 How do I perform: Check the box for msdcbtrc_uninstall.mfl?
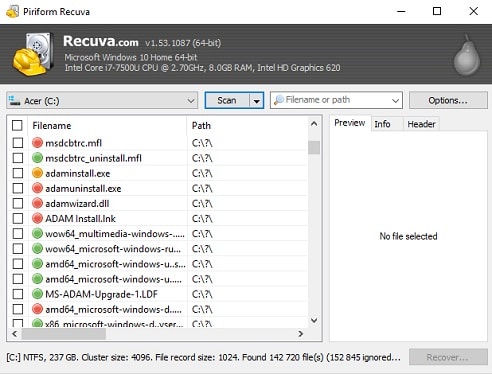point(18,158)
